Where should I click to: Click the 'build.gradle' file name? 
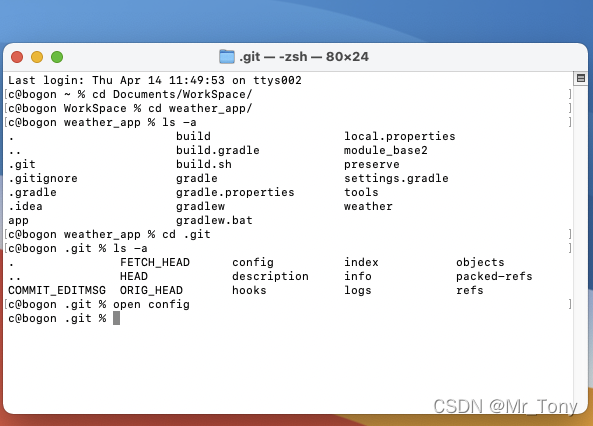pos(218,150)
